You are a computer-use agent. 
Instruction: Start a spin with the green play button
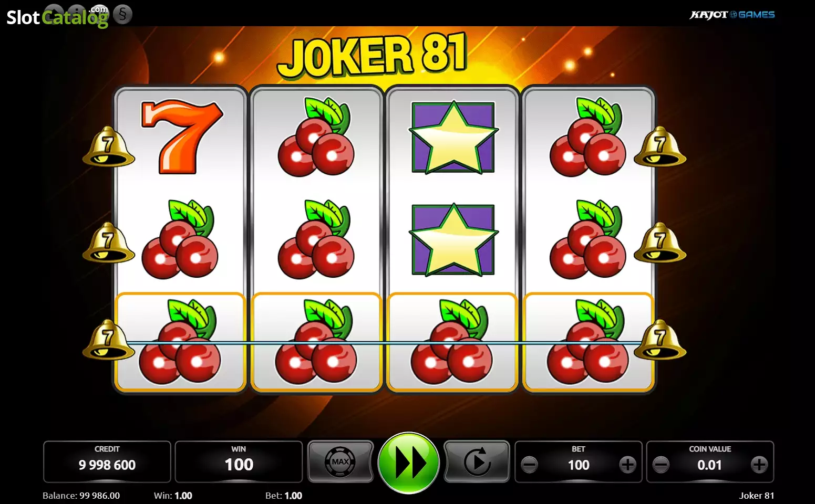(408, 463)
